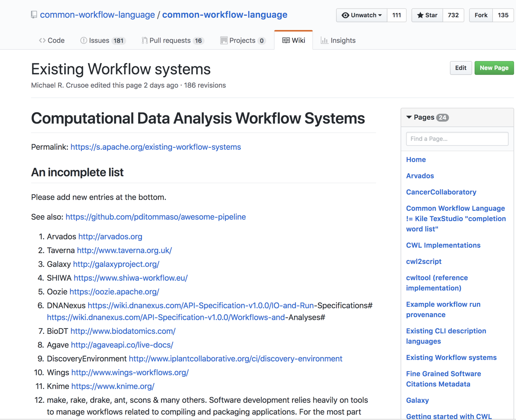Viewport: 516px width, 420px height.
Task: Open the cwltool reference implementation page
Action: (437, 283)
